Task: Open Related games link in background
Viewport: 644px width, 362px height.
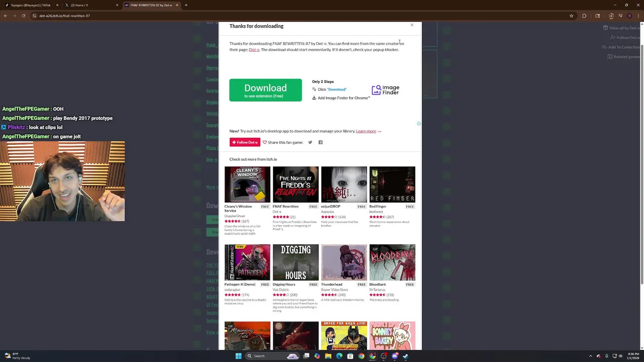Action: (x=623, y=57)
